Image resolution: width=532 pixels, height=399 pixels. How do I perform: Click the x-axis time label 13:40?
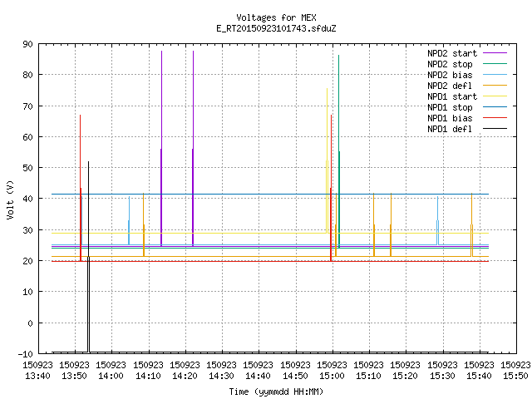pyautogui.click(x=37, y=376)
